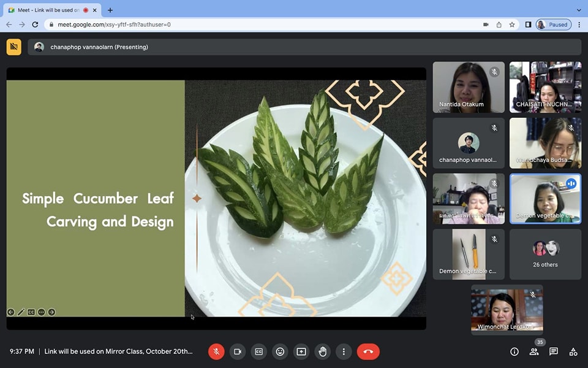Expand the 26 others participant tile

point(545,254)
